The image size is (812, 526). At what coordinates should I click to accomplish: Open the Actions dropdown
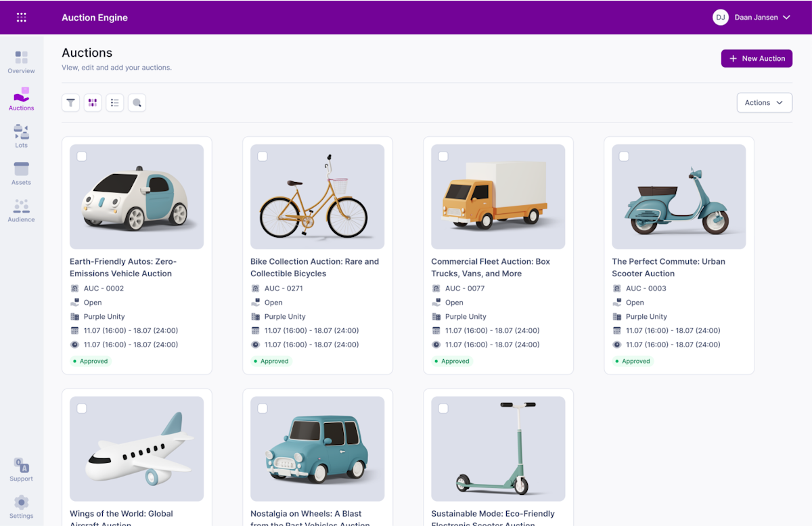pos(764,102)
